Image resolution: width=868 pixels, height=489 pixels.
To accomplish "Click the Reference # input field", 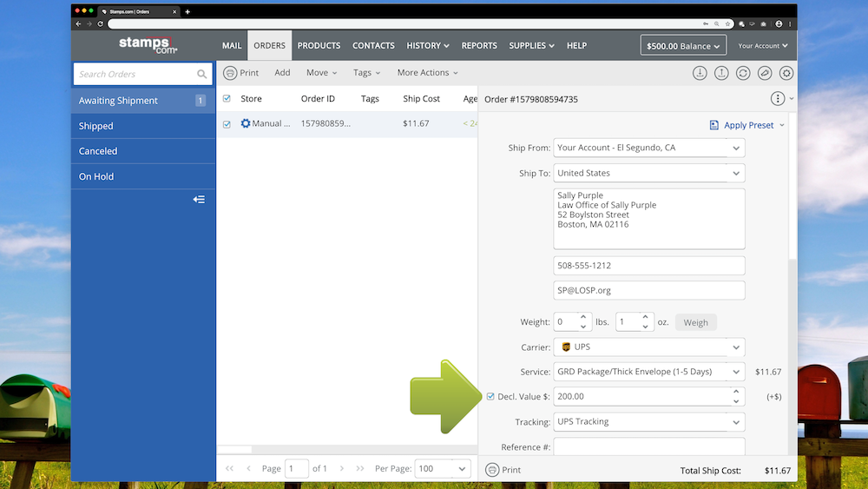I will 648,446.
